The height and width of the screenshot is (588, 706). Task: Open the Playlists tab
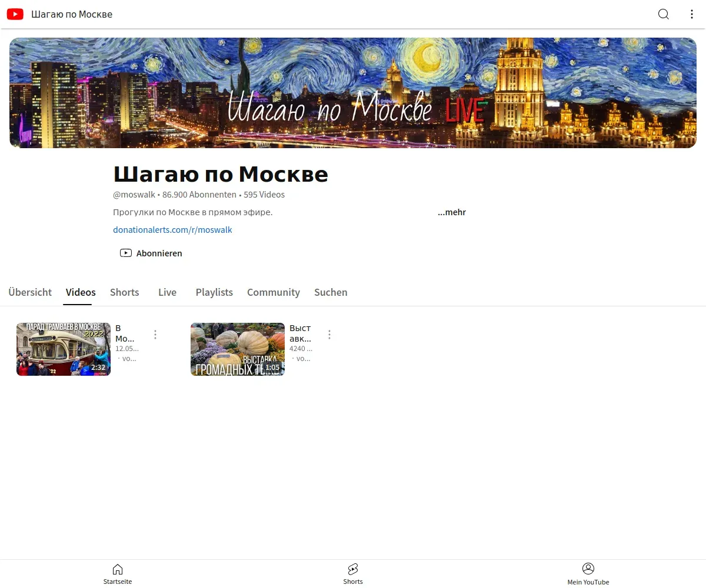(214, 292)
